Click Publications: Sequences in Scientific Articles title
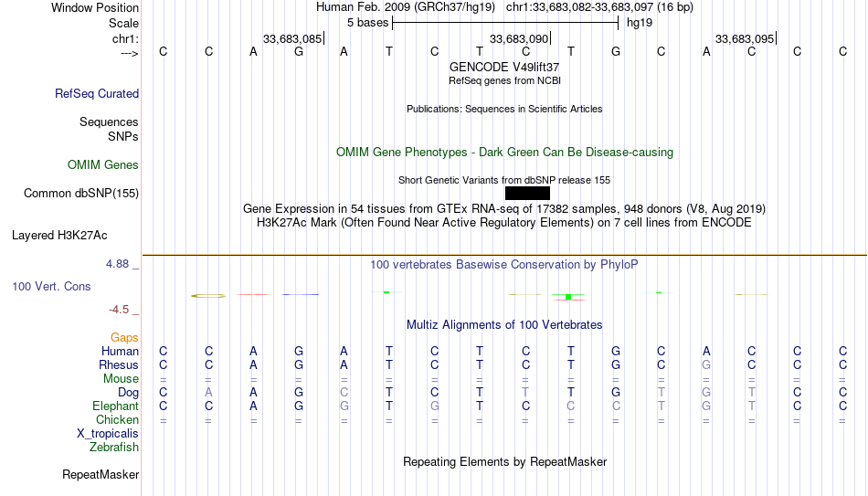 [504, 109]
